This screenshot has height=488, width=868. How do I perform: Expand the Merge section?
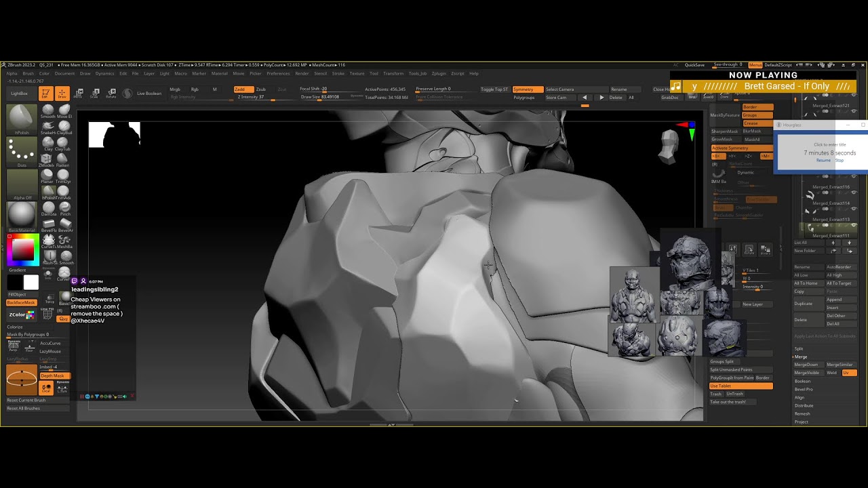point(801,357)
